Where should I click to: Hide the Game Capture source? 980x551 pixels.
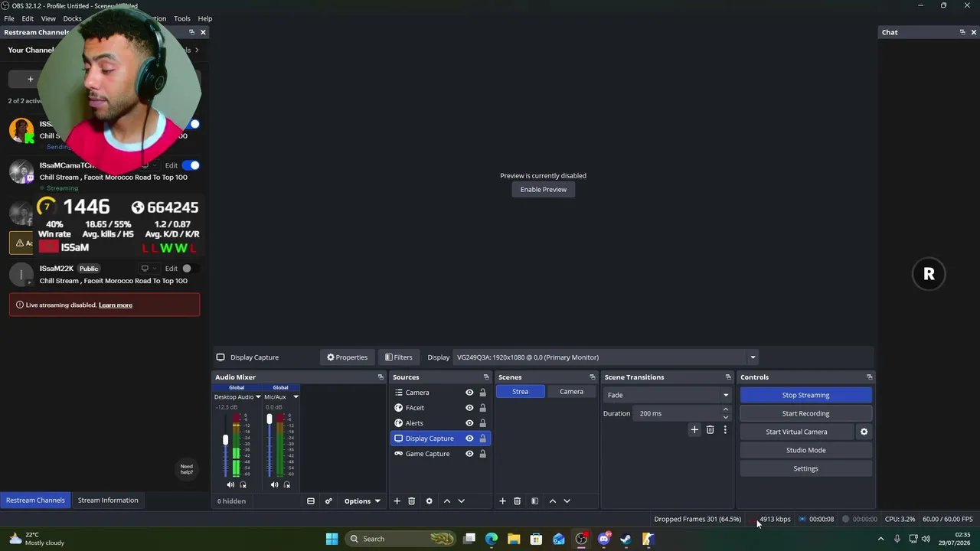(x=469, y=454)
